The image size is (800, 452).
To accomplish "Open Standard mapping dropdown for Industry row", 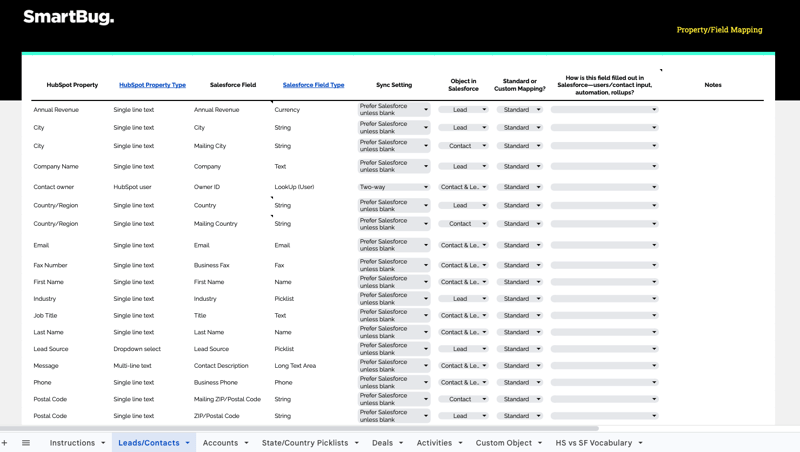I will pyautogui.click(x=520, y=299).
